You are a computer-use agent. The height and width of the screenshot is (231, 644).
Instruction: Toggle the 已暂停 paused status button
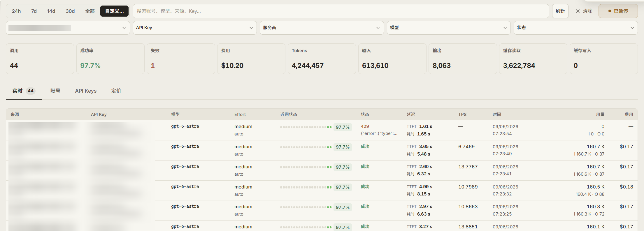tap(618, 11)
